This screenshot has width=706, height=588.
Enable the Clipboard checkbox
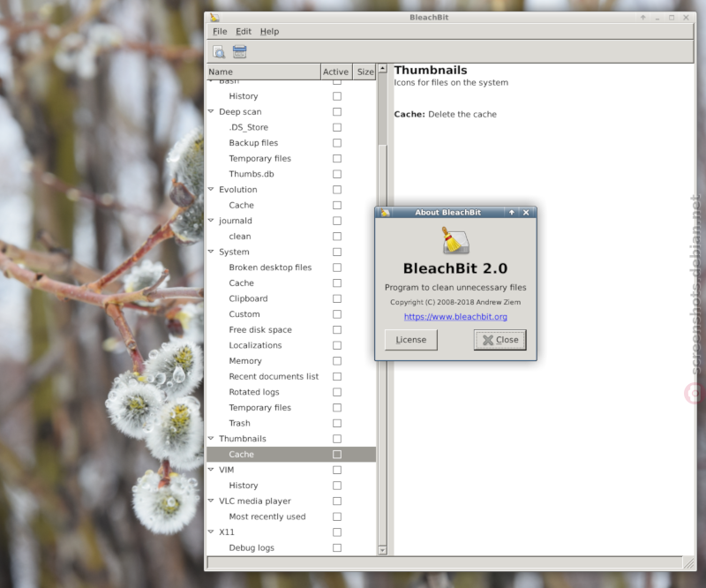337,298
